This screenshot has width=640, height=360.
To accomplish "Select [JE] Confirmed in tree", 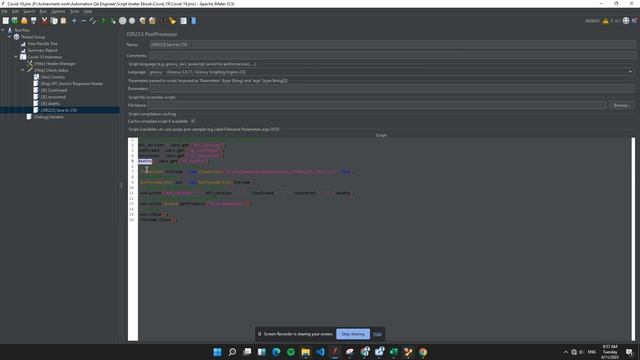I will click(54, 90).
